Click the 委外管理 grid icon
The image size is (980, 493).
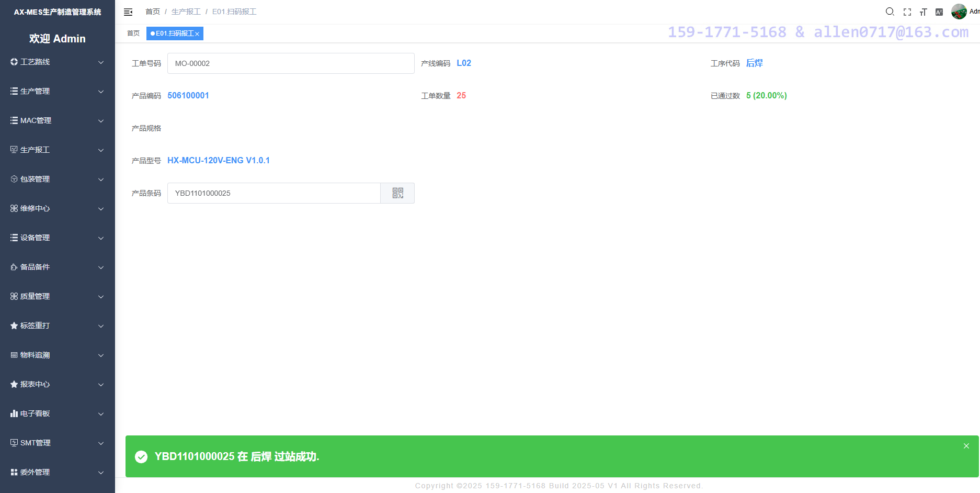[x=14, y=472]
